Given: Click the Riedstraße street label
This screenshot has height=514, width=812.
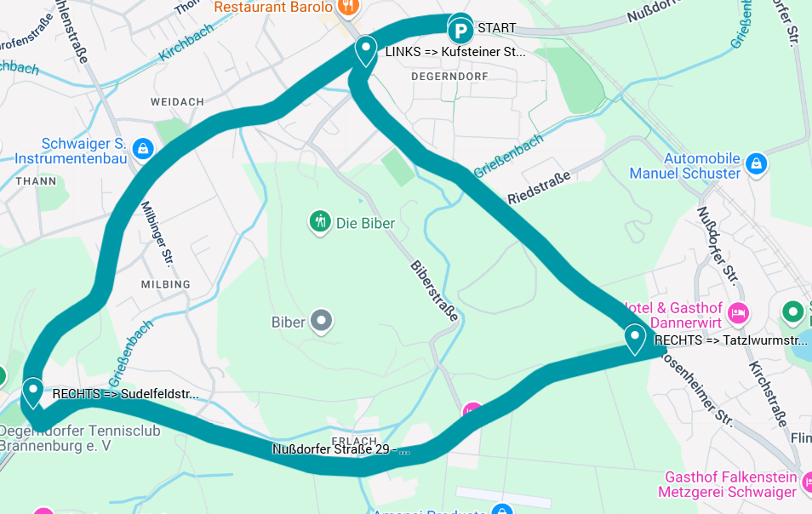Looking at the screenshot, I should [x=539, y=187].
